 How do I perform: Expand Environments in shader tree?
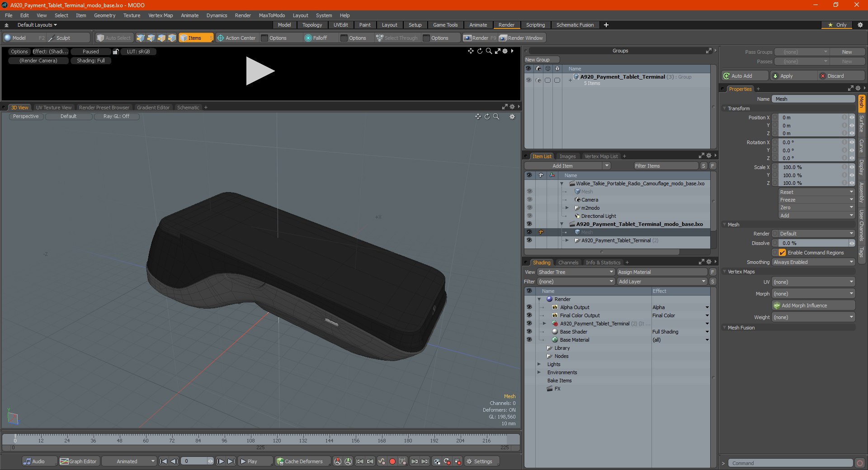[x=539, y=372]
